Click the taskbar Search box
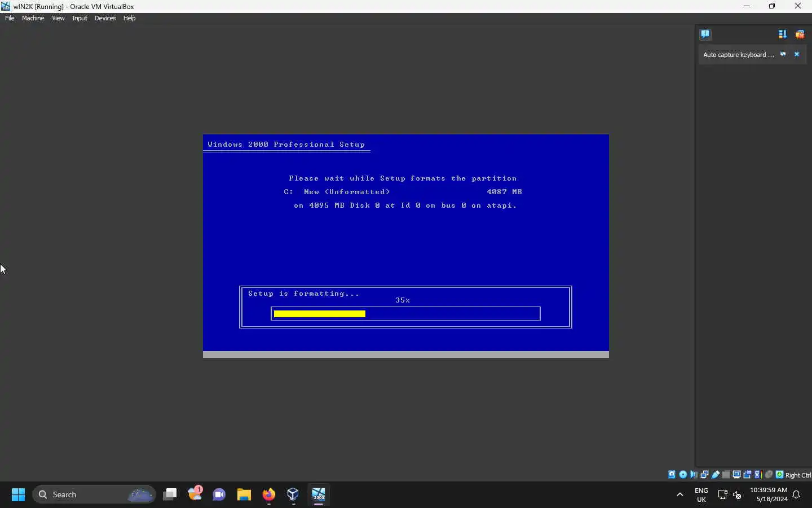 94,494
